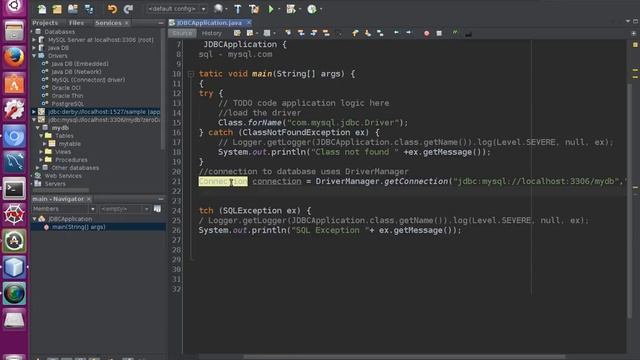Screen dimensions: 640x360
Task: Click the Last Edit icon in editor toolbar
Action: [237, 33]
